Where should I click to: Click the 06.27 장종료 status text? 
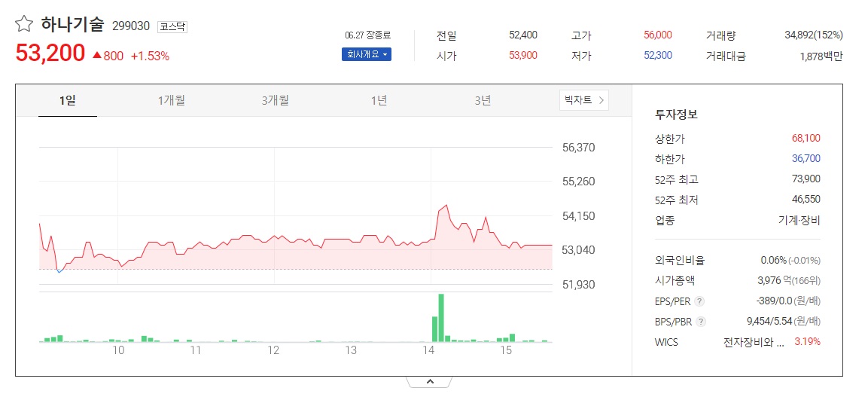point(367,35)
